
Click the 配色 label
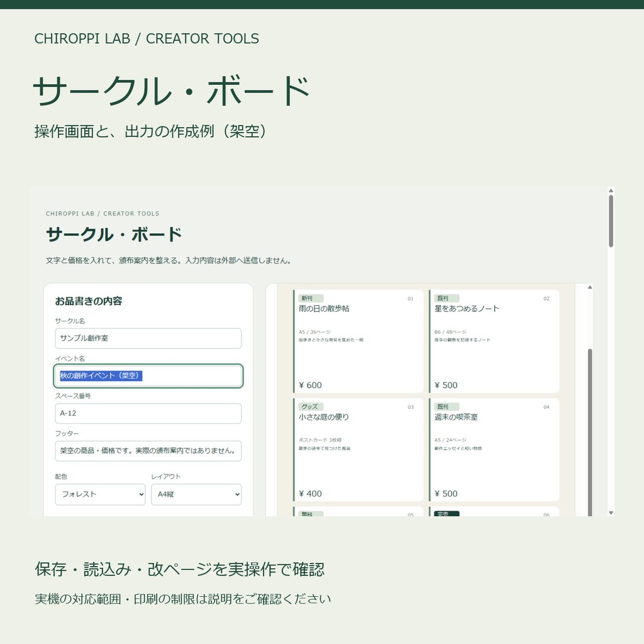pos(61,477)
